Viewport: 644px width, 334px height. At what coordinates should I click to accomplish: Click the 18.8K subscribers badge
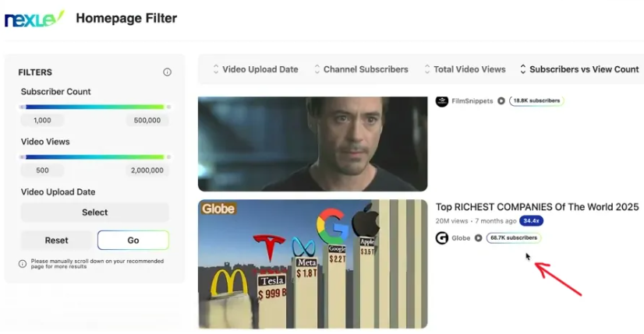536,101
